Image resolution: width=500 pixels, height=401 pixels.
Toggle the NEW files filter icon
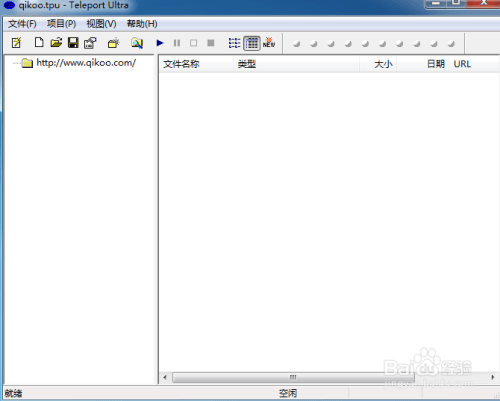[269, 43]
